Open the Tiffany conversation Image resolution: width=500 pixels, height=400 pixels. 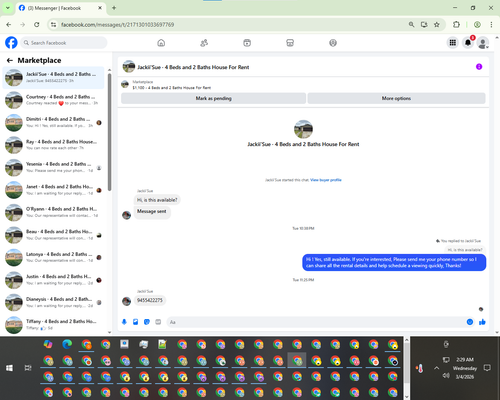coord(53,325)
